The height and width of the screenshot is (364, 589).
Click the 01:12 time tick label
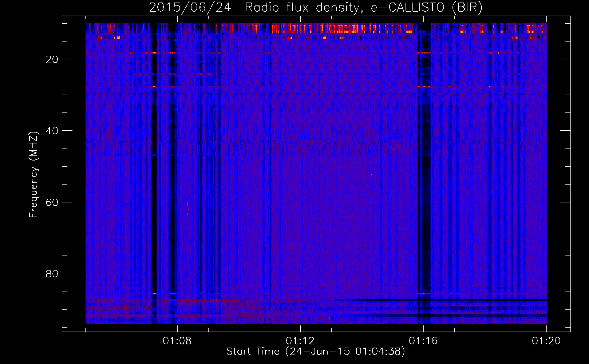click(300, 341)
